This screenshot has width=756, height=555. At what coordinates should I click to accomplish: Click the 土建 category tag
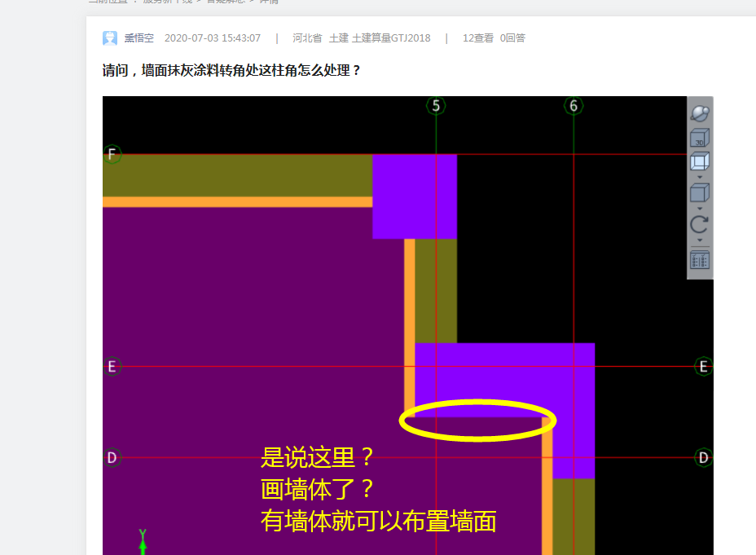[x=338, y=38]
